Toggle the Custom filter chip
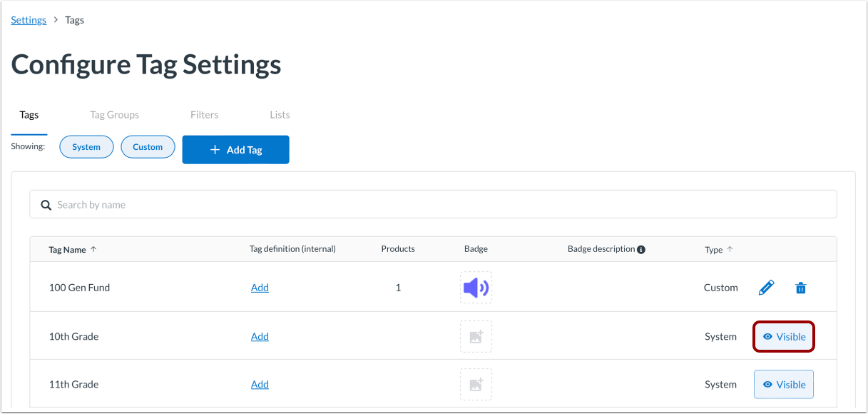 point(148,147)
